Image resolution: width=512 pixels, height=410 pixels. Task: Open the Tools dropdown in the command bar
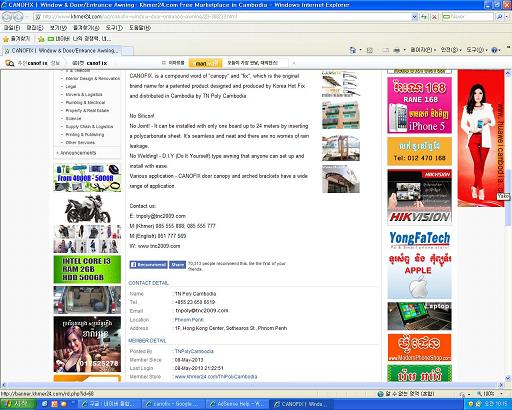pyautogui.click(x=477, y=50)
